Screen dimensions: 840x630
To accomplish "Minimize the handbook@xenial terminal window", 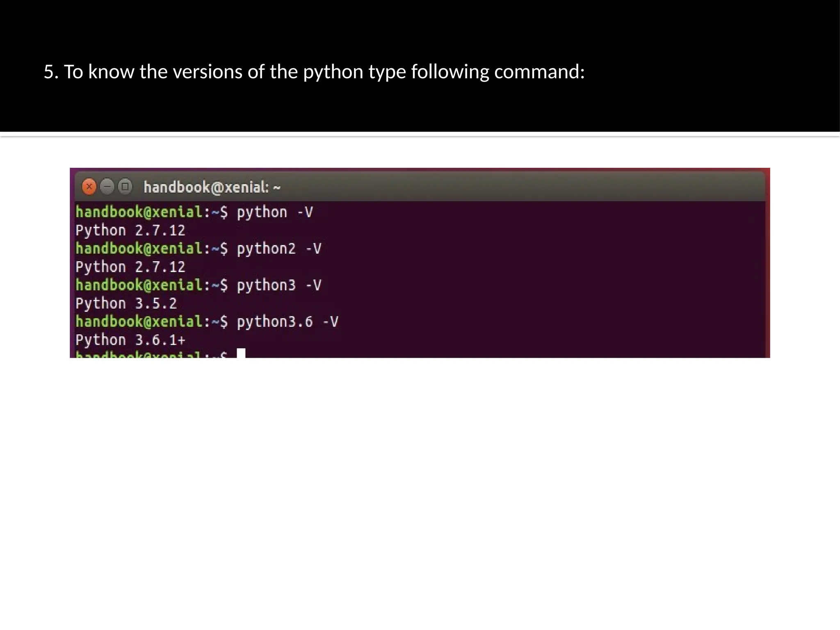I will [x=107, y=187].
